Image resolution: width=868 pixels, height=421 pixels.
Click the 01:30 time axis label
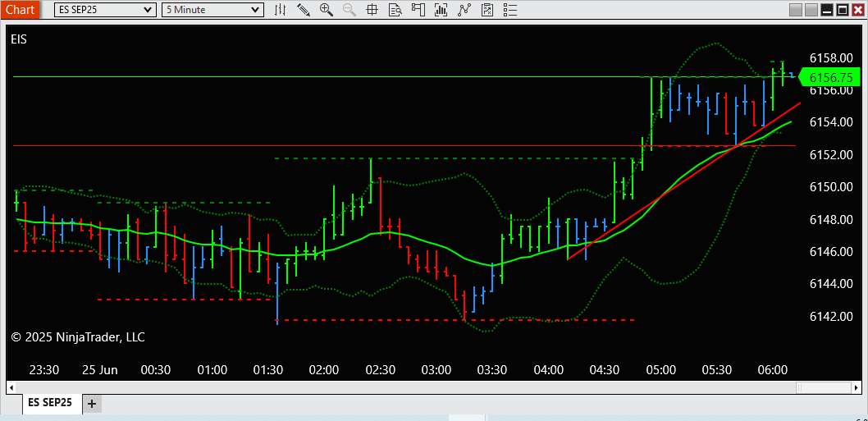[268, 369]
